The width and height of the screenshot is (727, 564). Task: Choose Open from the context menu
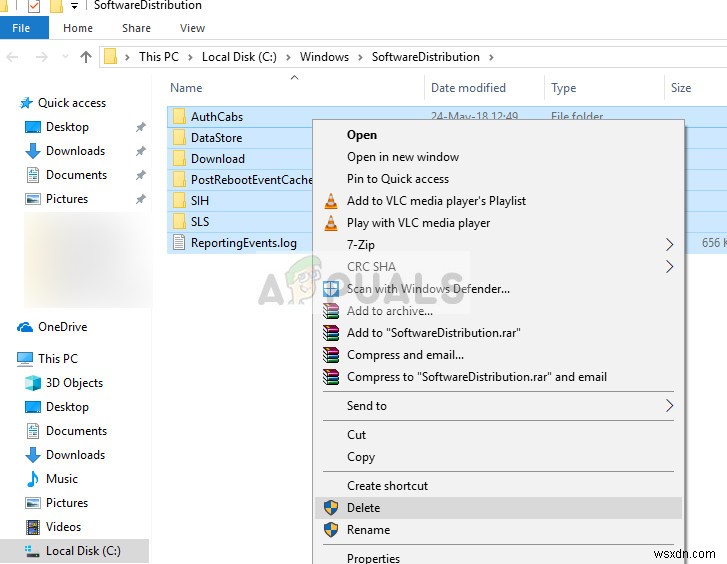point(498,135)
